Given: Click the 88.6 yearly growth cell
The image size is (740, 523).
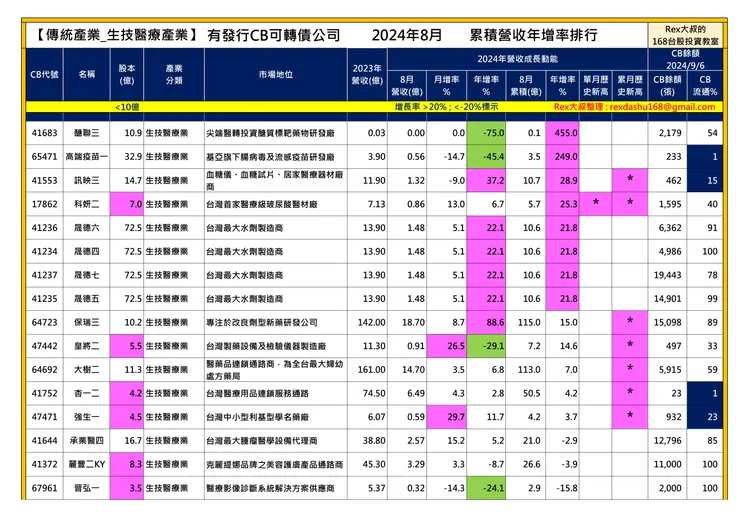Looking at the screenshot, I should point(486,322).
